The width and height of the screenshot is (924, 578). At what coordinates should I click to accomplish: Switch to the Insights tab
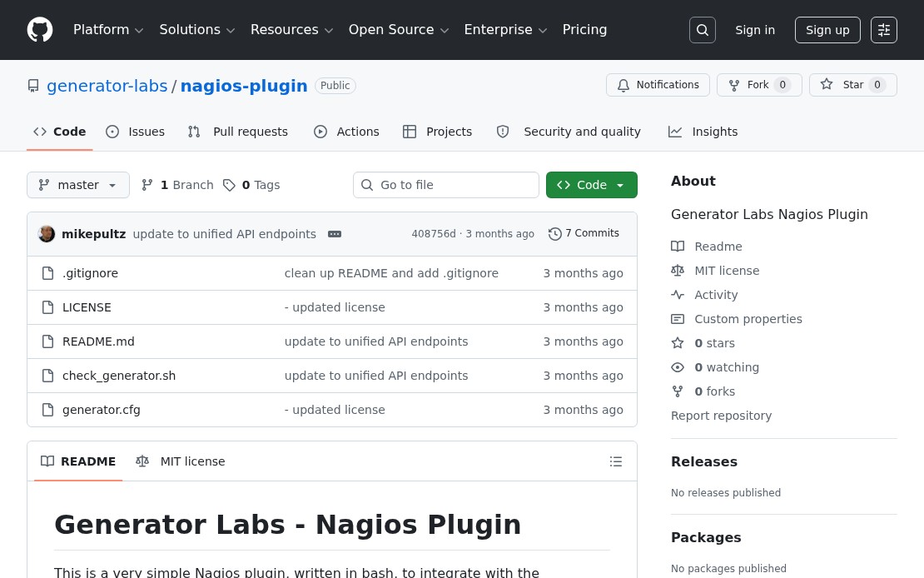(x=703, y=132)
